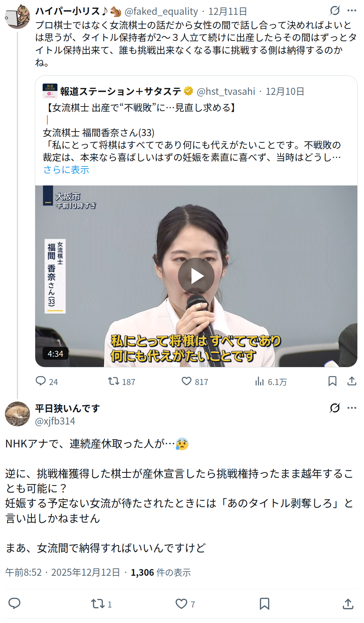Bookmark the top tweet

click(x=332, y=381)
